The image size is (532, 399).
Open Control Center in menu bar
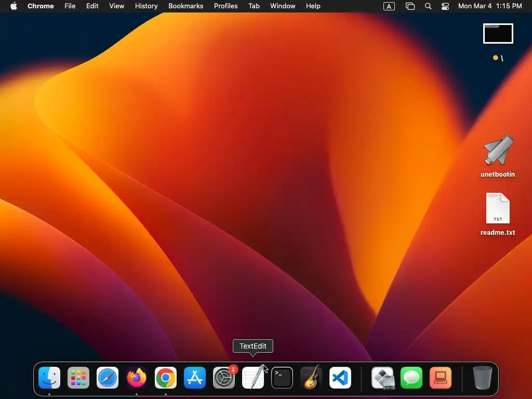click(445, 6)
